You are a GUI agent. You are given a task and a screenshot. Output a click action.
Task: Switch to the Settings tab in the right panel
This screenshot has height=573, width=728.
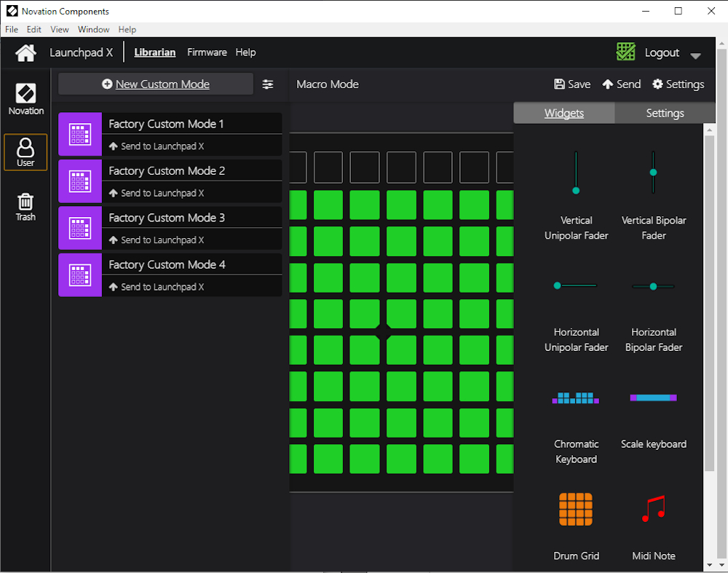point(665,113)
